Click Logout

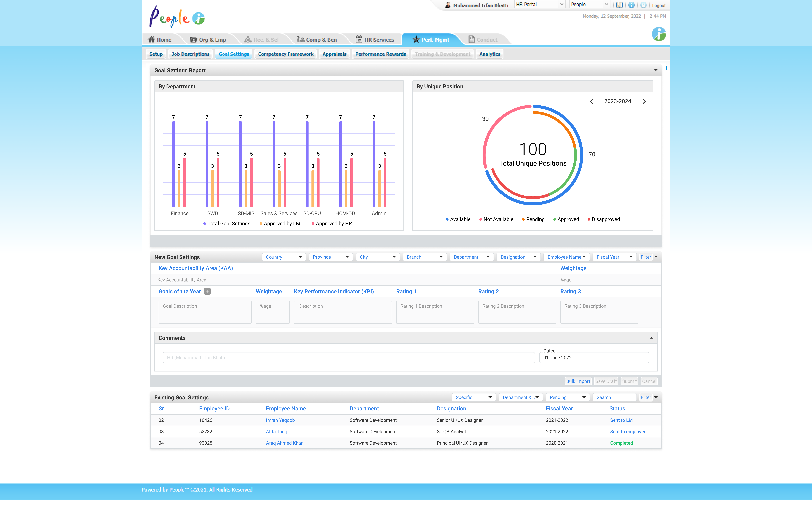pyautogui.click(x=659, y=5)
